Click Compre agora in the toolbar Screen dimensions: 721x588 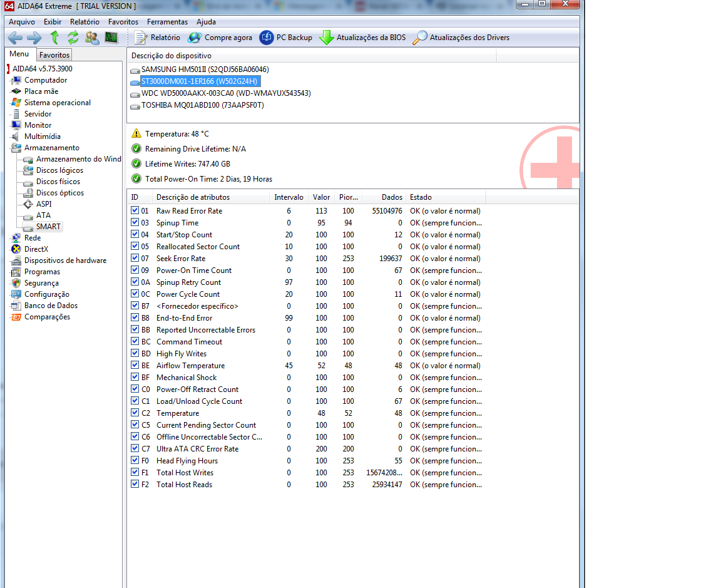pyautogui.click(x=220, y=38)
